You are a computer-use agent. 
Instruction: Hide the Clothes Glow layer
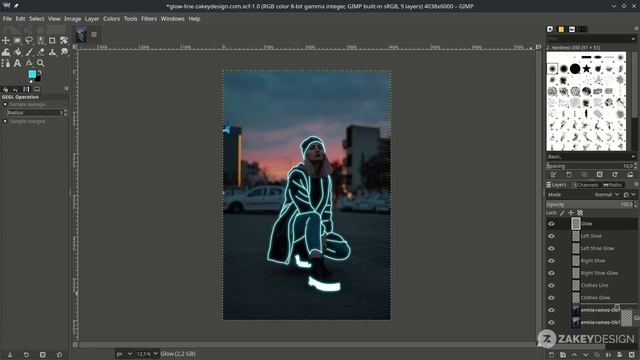551,298
